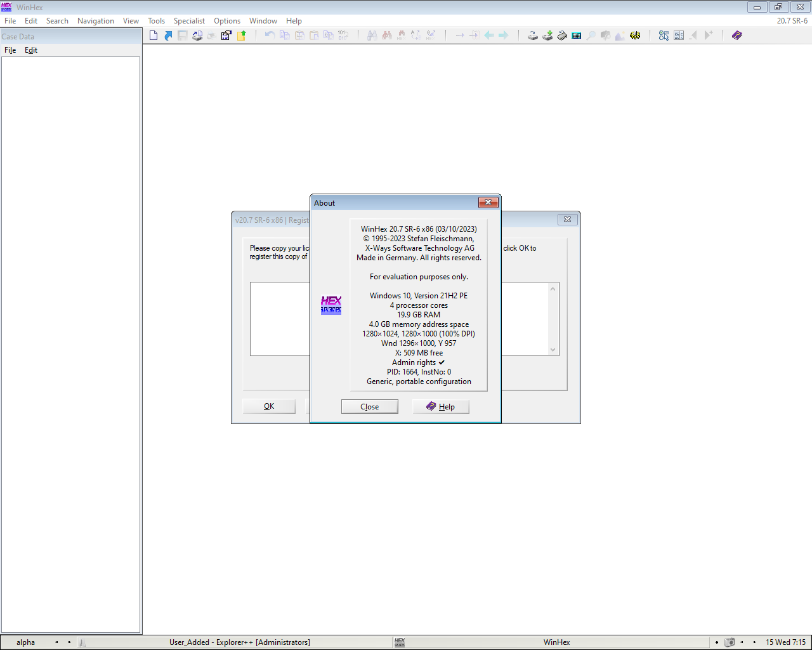Click the registration text box scroll-down arrow
This screenshot has width=812, height=650.
click(553, 350)
